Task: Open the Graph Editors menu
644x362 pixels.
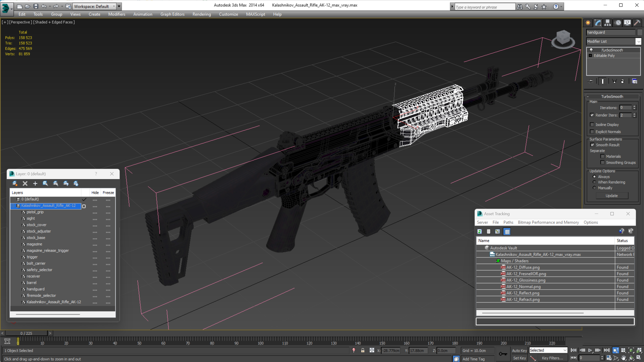Action: (x=172, y=14)
